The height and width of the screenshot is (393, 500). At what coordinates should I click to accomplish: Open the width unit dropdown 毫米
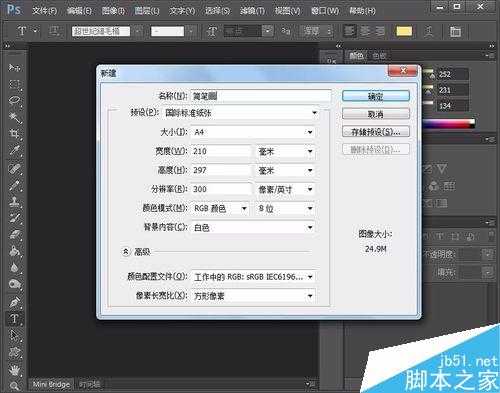pyautogui.click(x=285, y=151)
